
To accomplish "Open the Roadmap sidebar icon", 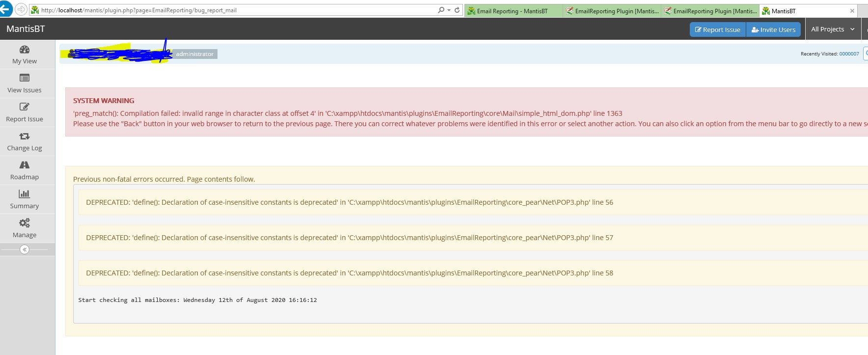I will pyautogui.click(x=25, y=165).
